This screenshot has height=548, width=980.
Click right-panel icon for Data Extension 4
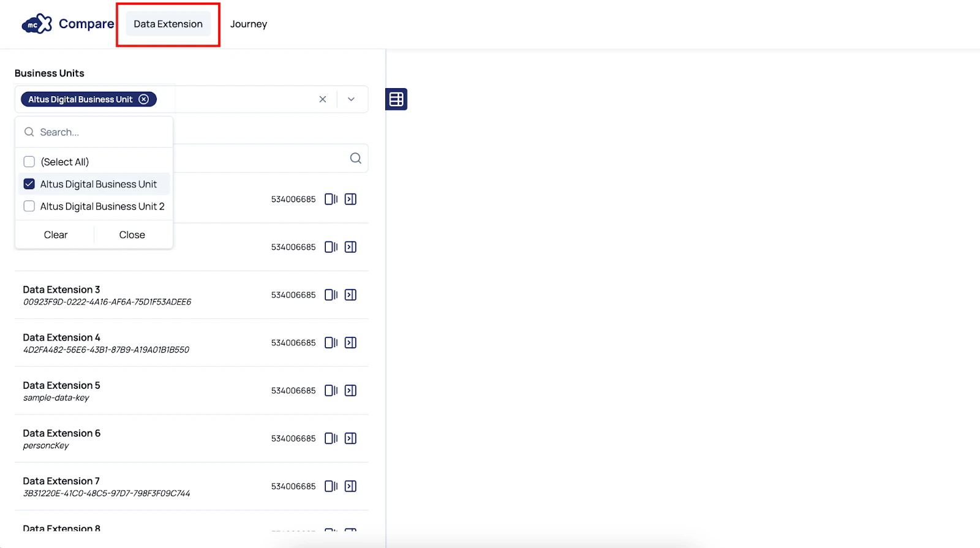tap(350, 342)
